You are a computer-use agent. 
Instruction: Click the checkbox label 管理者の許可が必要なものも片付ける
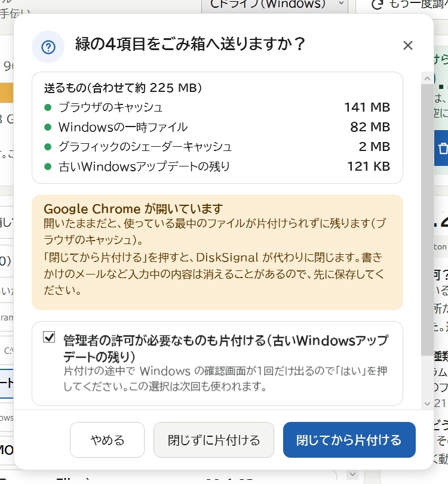226,349
